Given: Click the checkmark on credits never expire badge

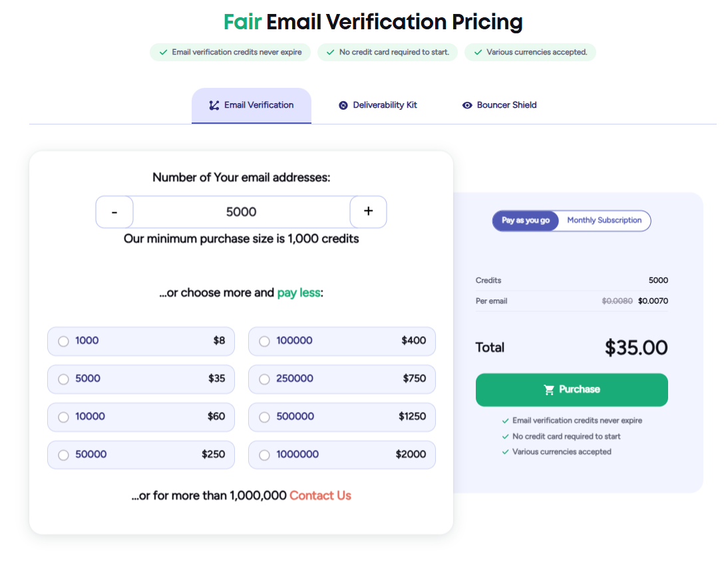Looking at the screenshot, I should (163, 52).
